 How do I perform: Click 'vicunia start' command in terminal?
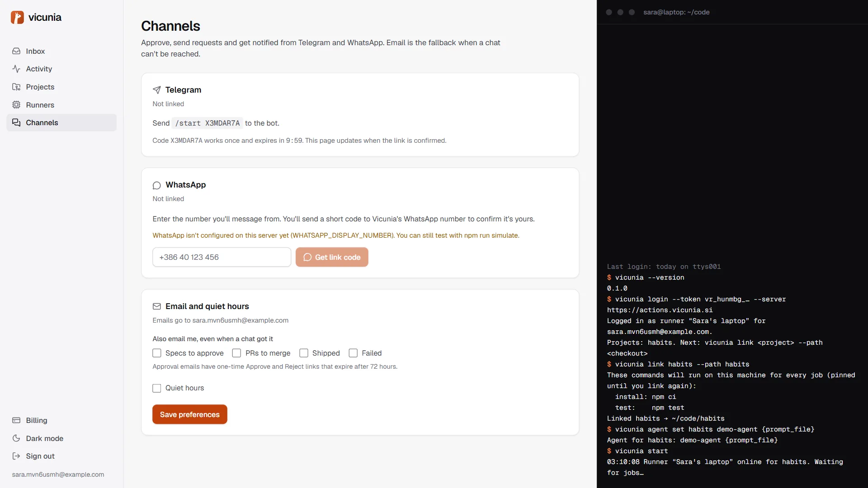click(x=642, y=451)
